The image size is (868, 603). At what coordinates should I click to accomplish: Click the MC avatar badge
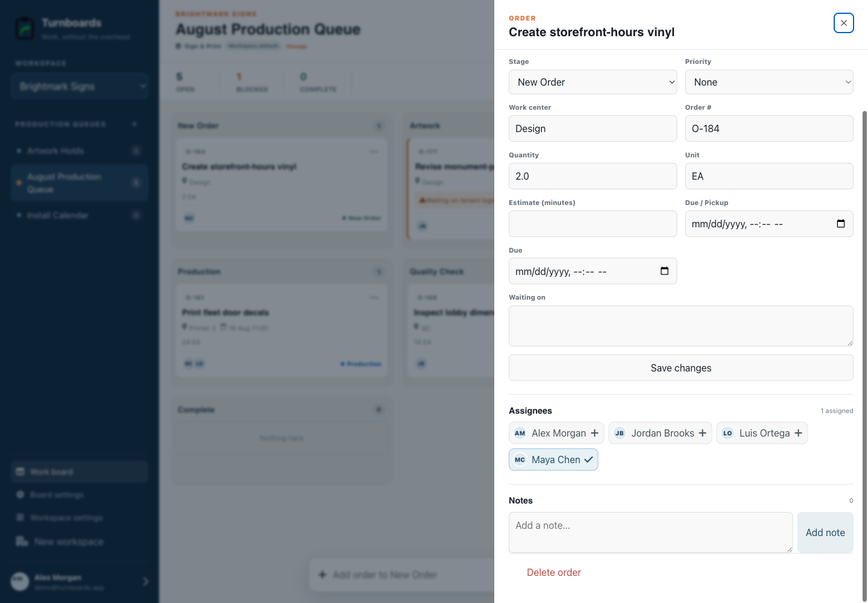click(x=520, y=459)
